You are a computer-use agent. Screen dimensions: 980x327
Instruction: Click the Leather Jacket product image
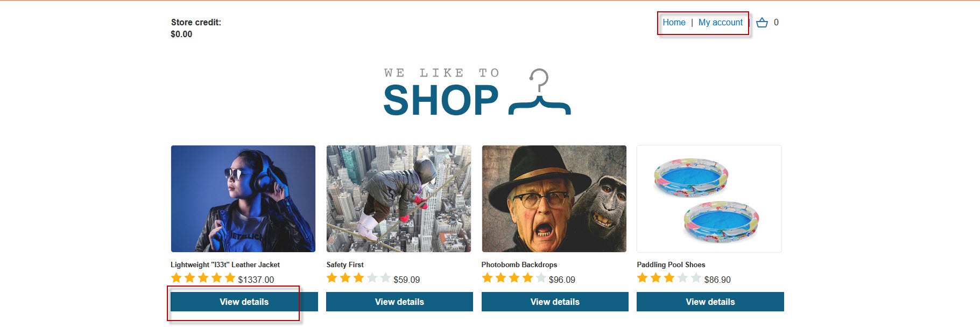click(243, 199)
